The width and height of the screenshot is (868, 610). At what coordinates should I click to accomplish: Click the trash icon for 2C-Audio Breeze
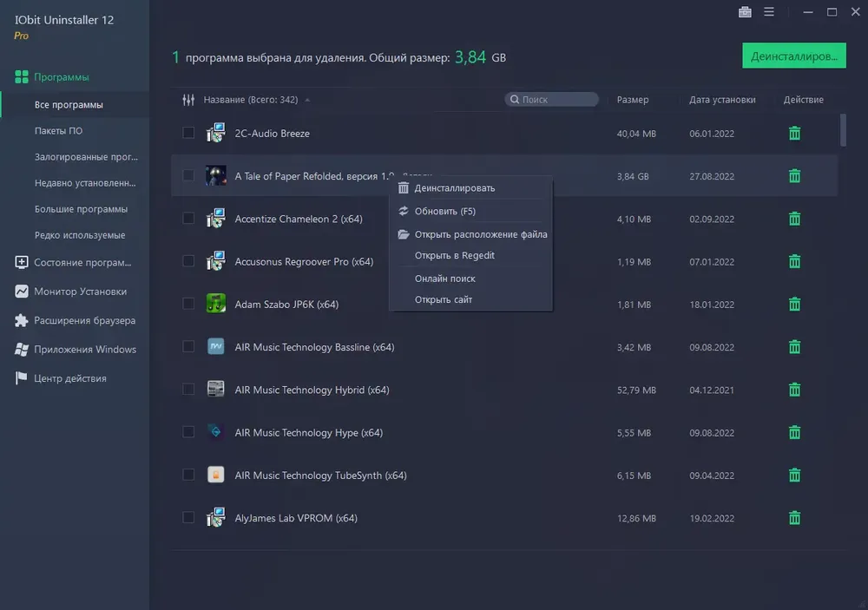coord(794,134)
